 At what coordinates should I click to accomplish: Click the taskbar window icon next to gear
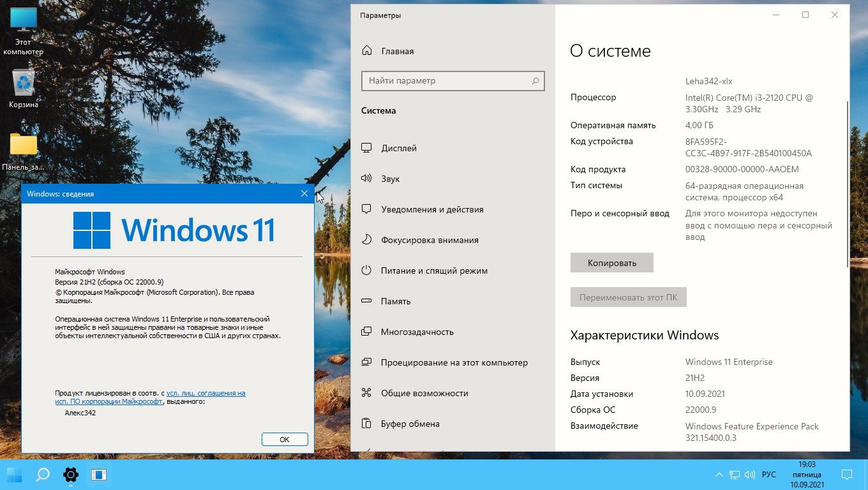coord(98,475)
